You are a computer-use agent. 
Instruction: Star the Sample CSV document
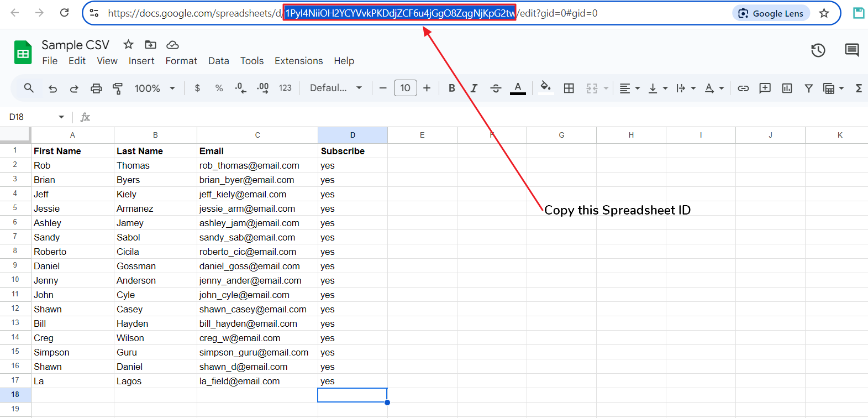click(x=128, y=44)
